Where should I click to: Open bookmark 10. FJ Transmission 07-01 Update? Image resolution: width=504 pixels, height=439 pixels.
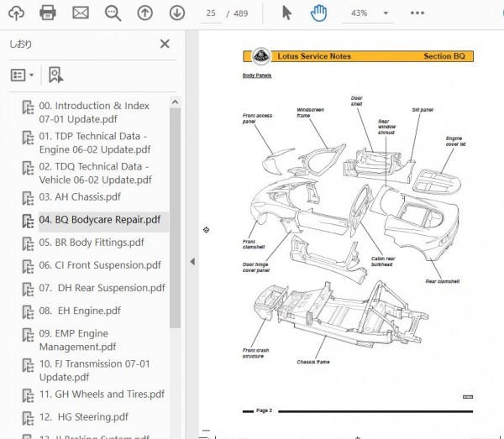[x=94, y=371]
